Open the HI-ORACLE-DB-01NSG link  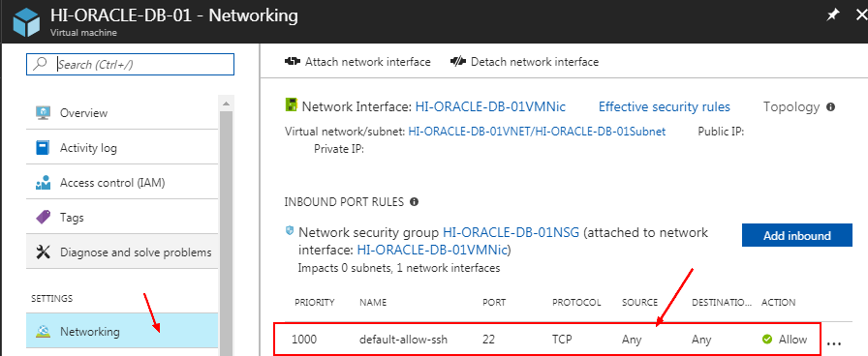(511, 233)
